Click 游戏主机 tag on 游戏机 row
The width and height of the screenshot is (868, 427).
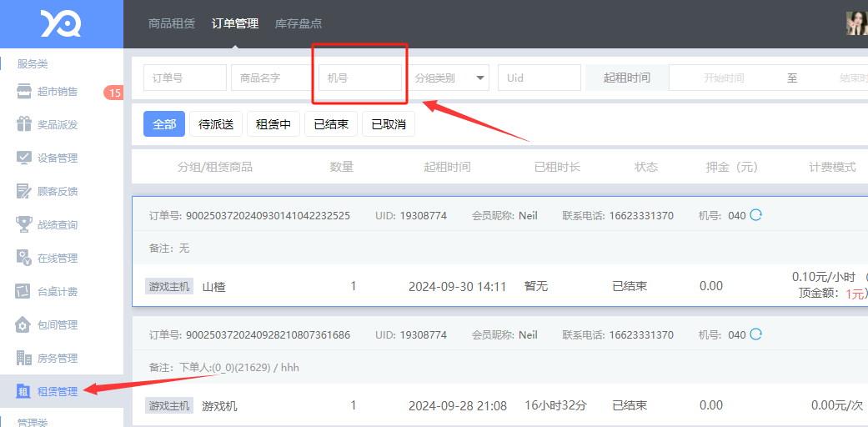point(169,405)
